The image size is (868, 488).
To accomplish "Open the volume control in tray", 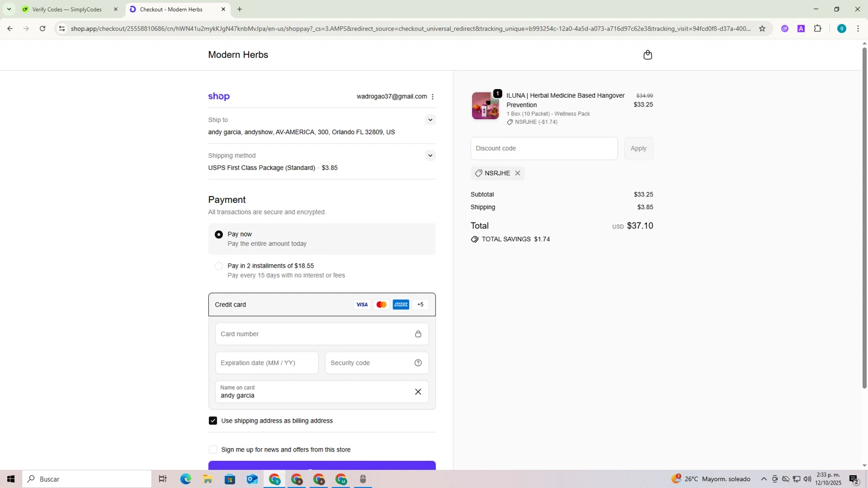I will 807,479.
